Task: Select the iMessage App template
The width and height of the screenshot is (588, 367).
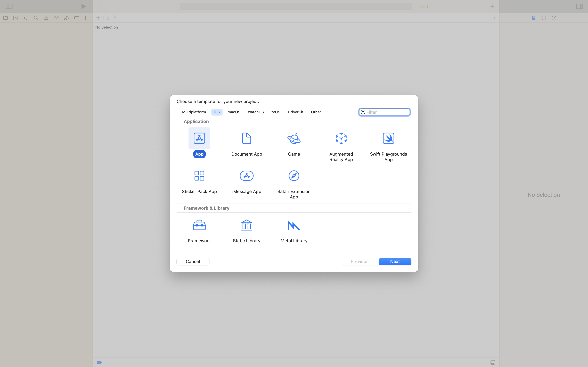Action: (246, 176)
